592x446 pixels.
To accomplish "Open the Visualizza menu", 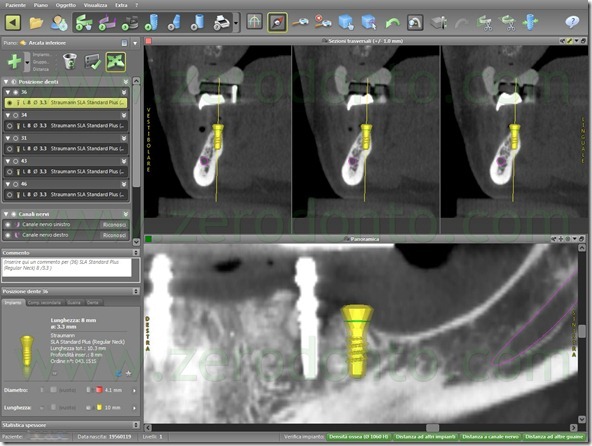I will coord(95,5).
